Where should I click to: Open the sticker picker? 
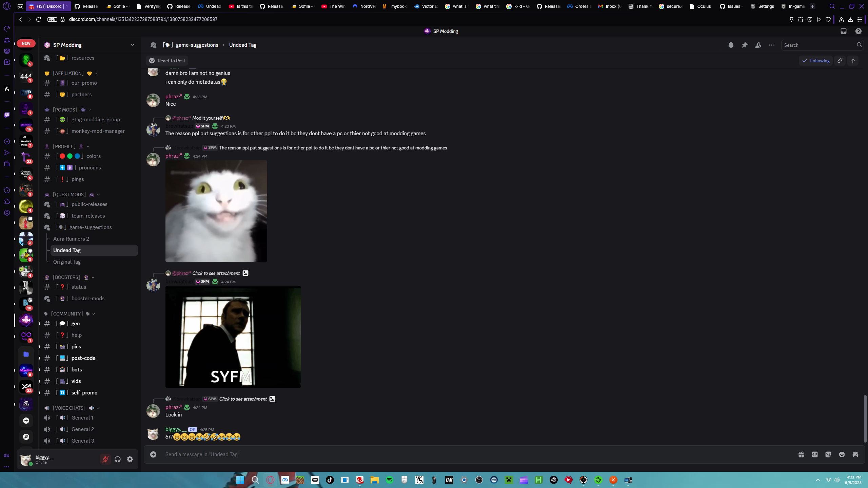(828, 454)
